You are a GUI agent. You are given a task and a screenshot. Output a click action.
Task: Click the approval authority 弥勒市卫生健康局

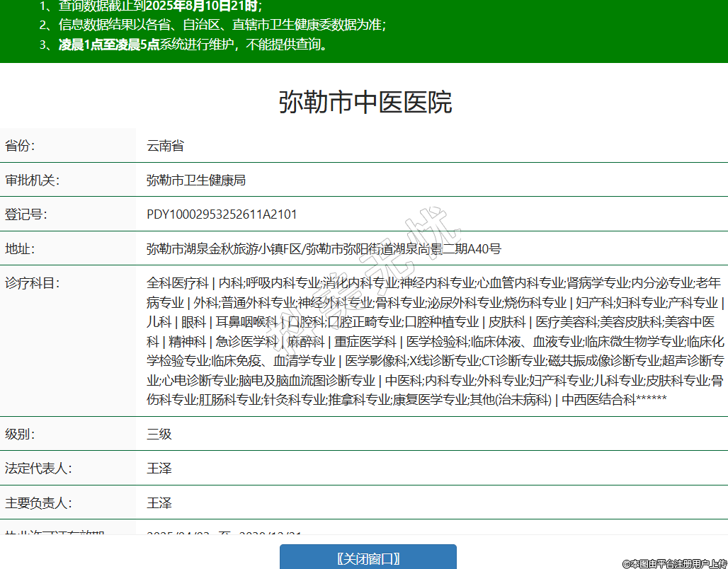pos(195,180)
